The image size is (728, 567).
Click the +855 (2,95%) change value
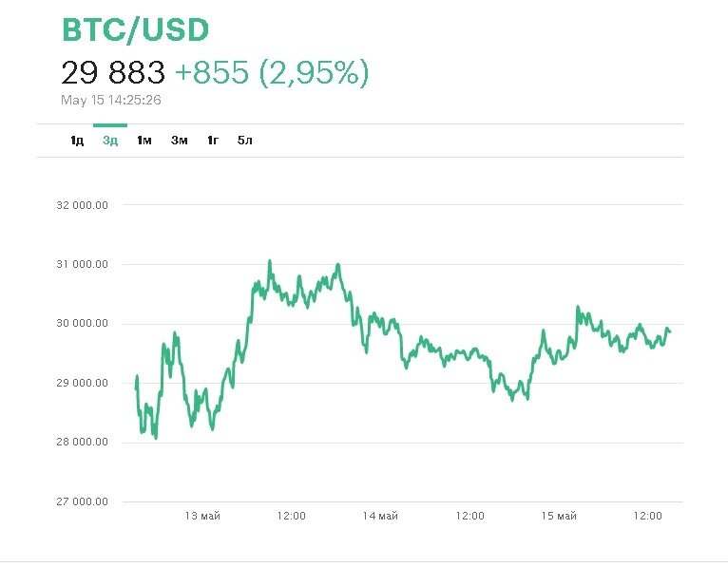(x=272, y=72)
